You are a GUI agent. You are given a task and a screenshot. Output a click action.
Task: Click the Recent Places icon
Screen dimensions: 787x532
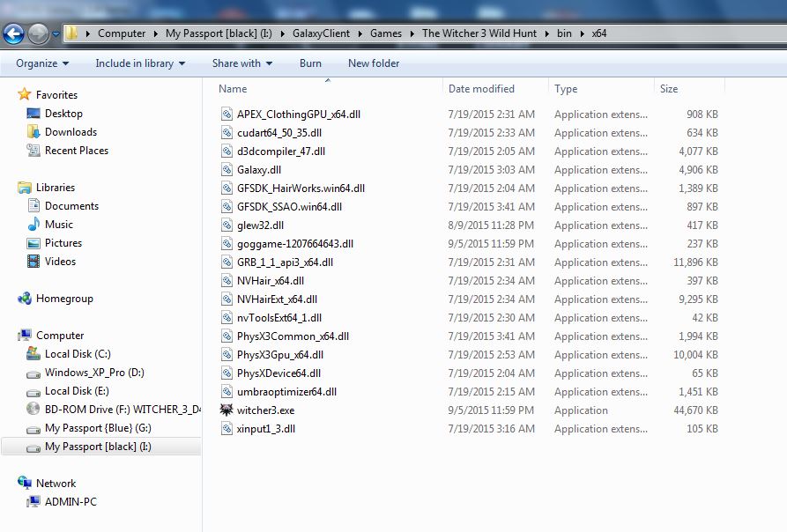point(33,151)
